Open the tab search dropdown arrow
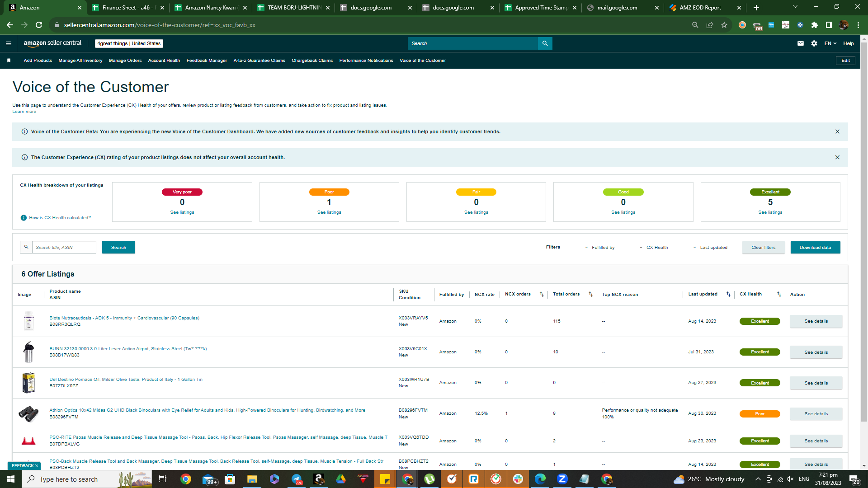 click(795, 7)
